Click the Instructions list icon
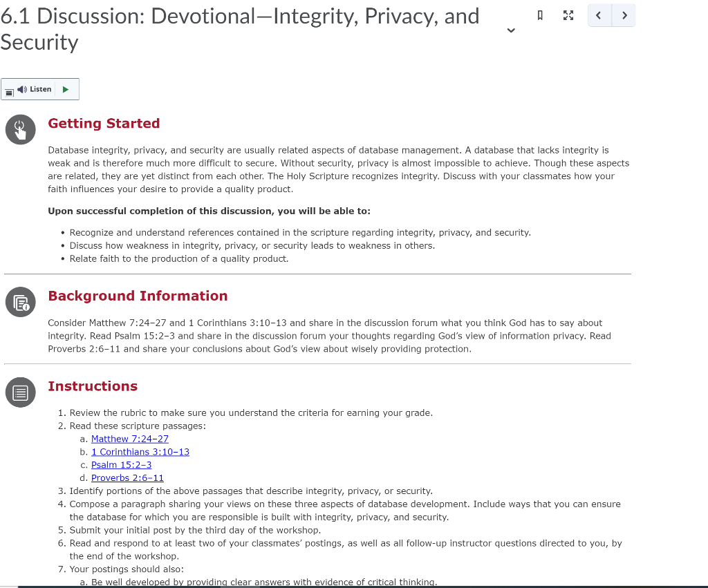 click(x=20, y=392)
